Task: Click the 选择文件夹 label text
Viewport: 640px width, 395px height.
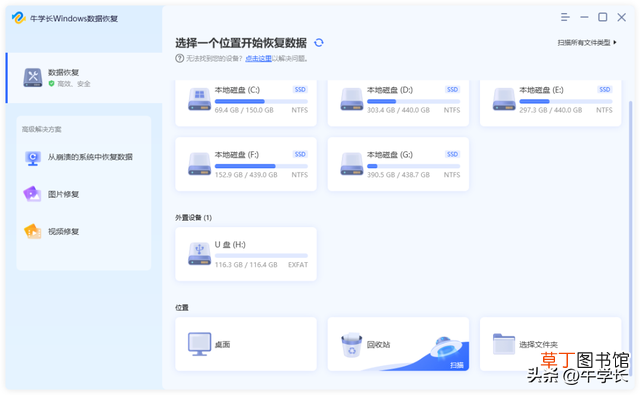Action: [538, 345]
